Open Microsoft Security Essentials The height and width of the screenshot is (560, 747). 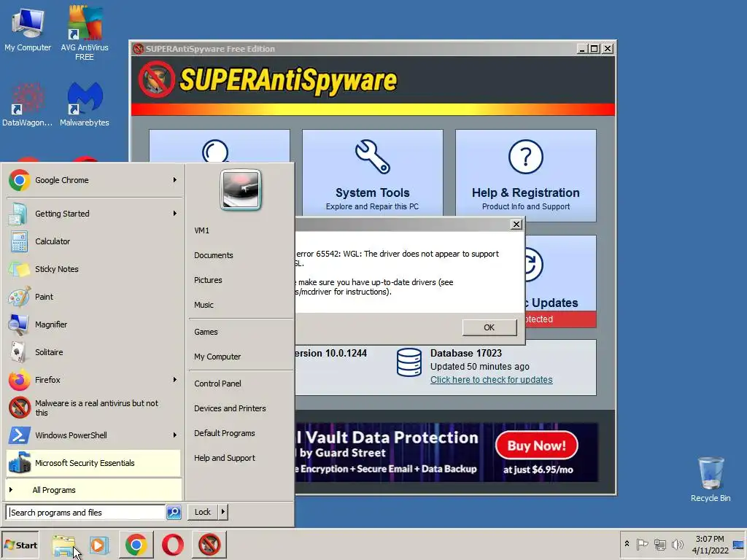click(94, 463)
